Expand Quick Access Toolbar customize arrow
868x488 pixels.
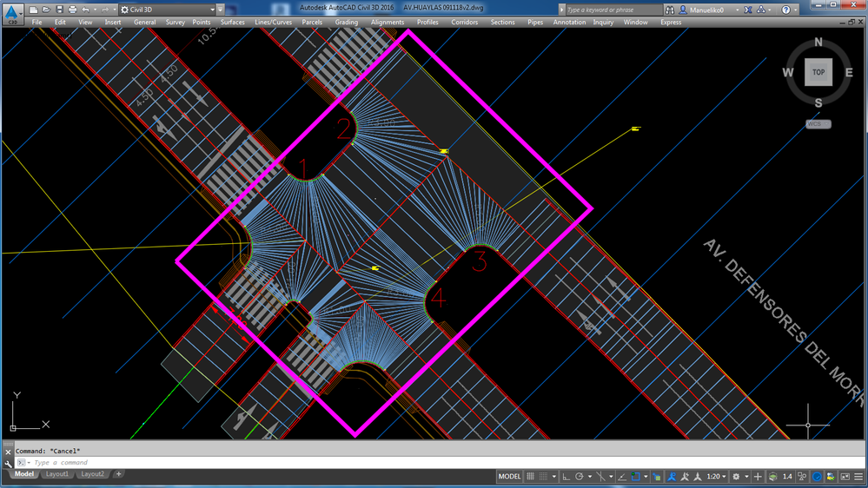[221, 10]
